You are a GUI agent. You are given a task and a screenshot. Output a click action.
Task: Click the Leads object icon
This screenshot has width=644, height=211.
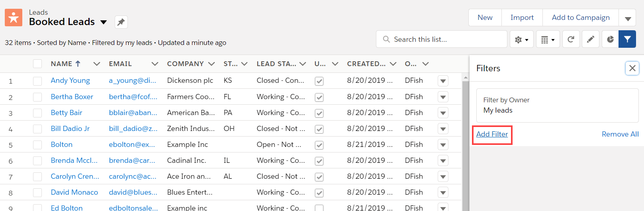coord(14,18)
